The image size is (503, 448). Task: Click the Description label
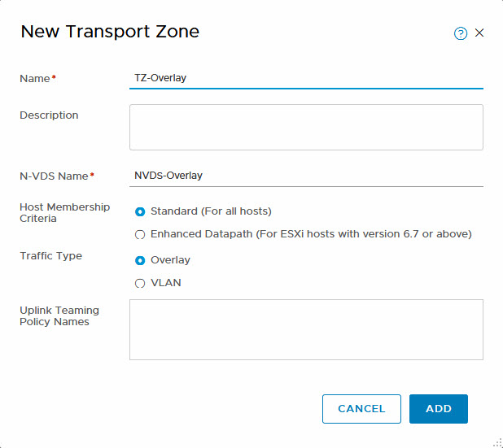click(x=49, y=115)
